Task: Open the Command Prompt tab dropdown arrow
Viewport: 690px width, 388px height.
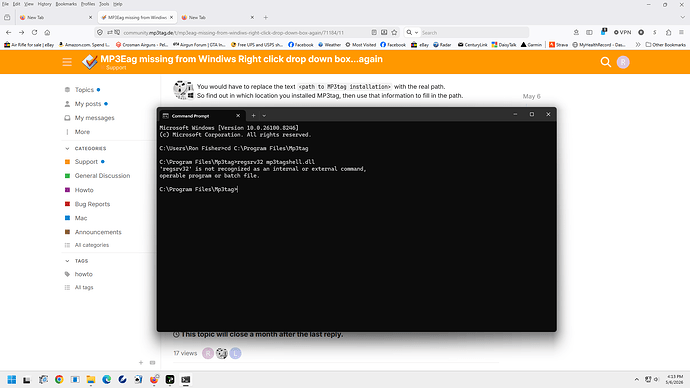Action: click(x=264, y=115)
